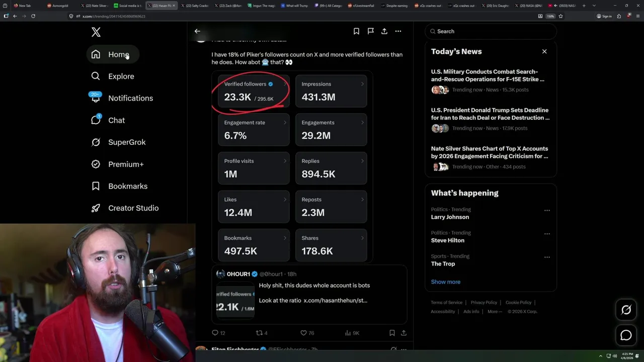Open the Notifications navigation item
The image size is (644, 362).
[122, 98]
